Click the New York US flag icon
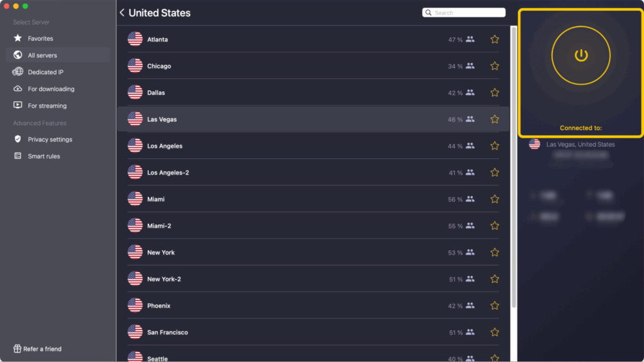This screenshot has height=362, width=644. (135, 253)
